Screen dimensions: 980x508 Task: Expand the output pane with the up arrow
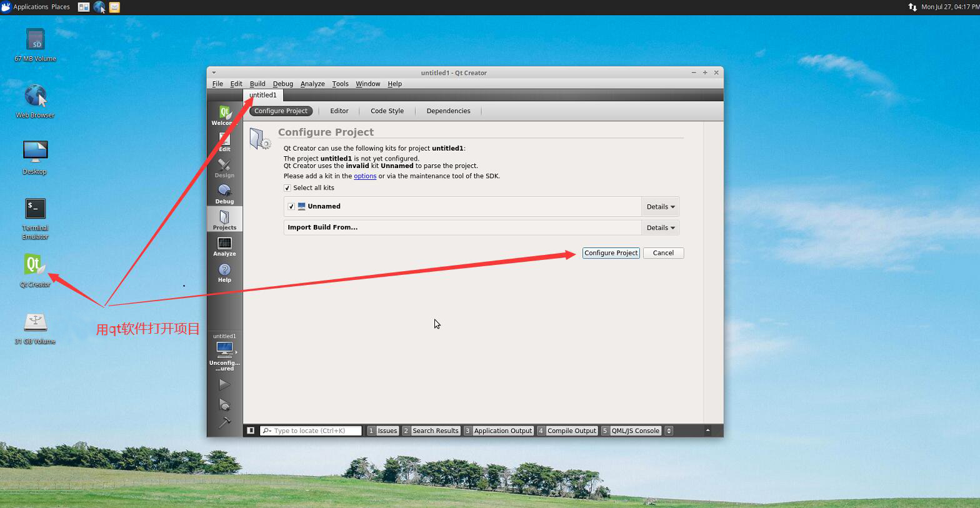coord(707,431)
